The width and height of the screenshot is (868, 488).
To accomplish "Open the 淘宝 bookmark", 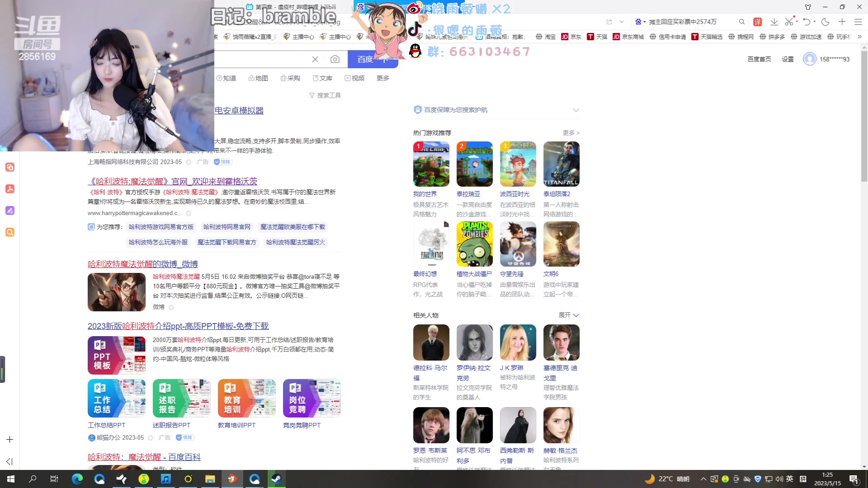I will (546, 37).
